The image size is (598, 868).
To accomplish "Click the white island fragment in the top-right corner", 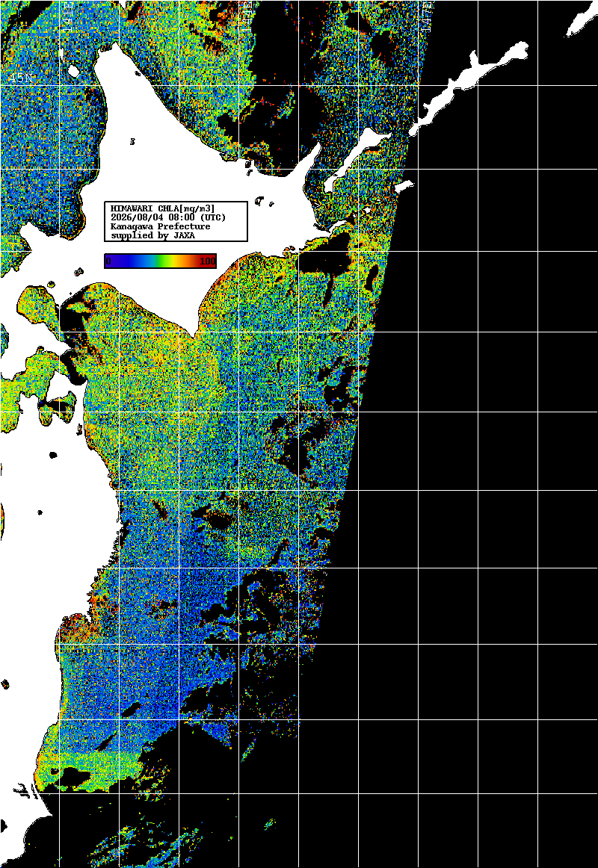I will (580, 22).
